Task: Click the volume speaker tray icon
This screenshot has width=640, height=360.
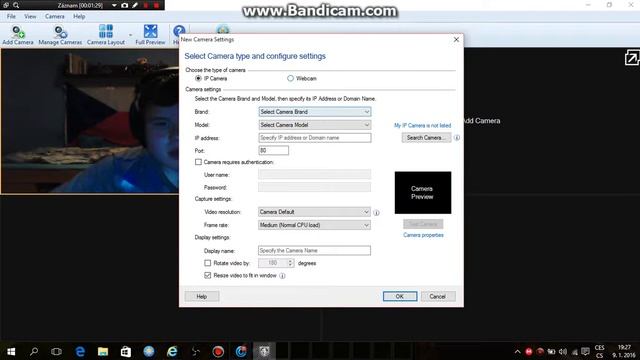Action: pos(563,351)
